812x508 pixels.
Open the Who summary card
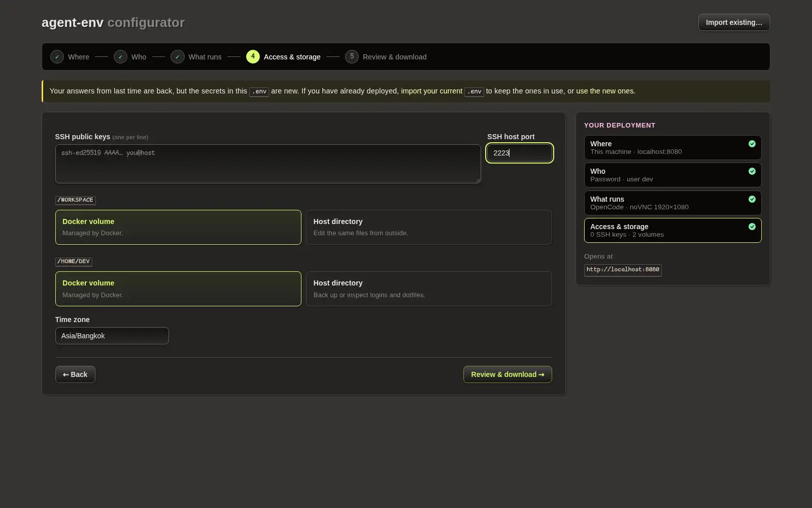[x=672, y=175]
